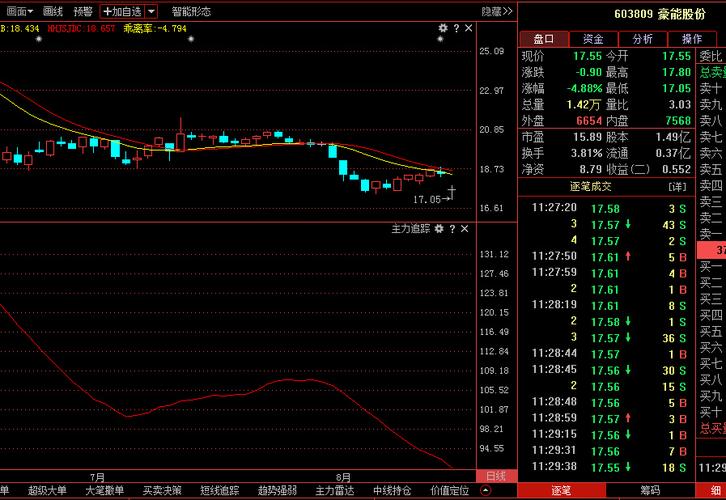Open the 预警 alert option
Viewport: 726px width, 500px height.
click(x=83, y=11)
